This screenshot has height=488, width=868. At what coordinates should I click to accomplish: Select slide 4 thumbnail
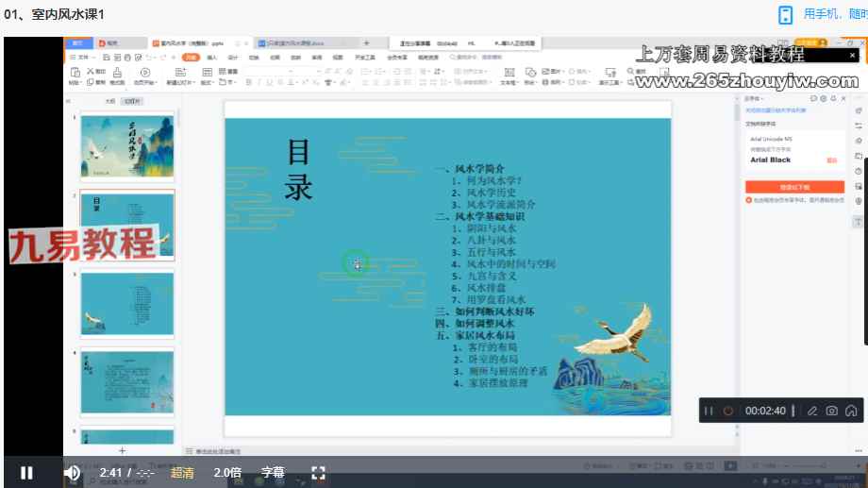click(x=127, y=381)
